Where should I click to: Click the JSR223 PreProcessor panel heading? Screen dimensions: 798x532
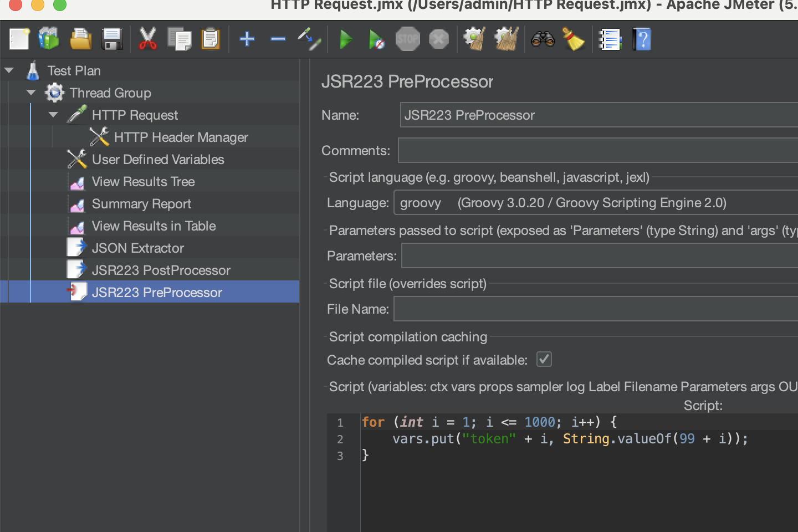point(407,82)
